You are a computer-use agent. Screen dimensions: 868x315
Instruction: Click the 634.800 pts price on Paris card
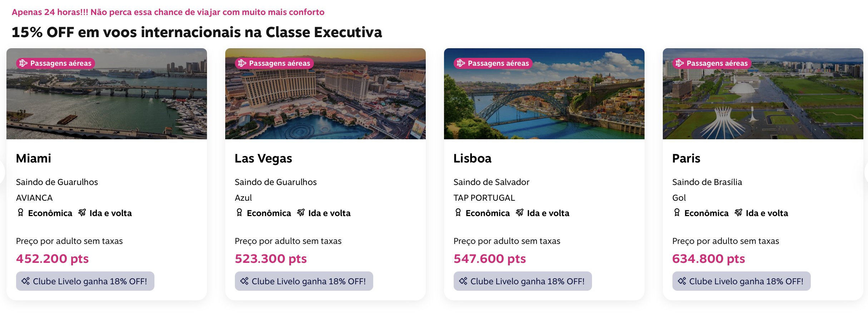(x=709, y=259)
